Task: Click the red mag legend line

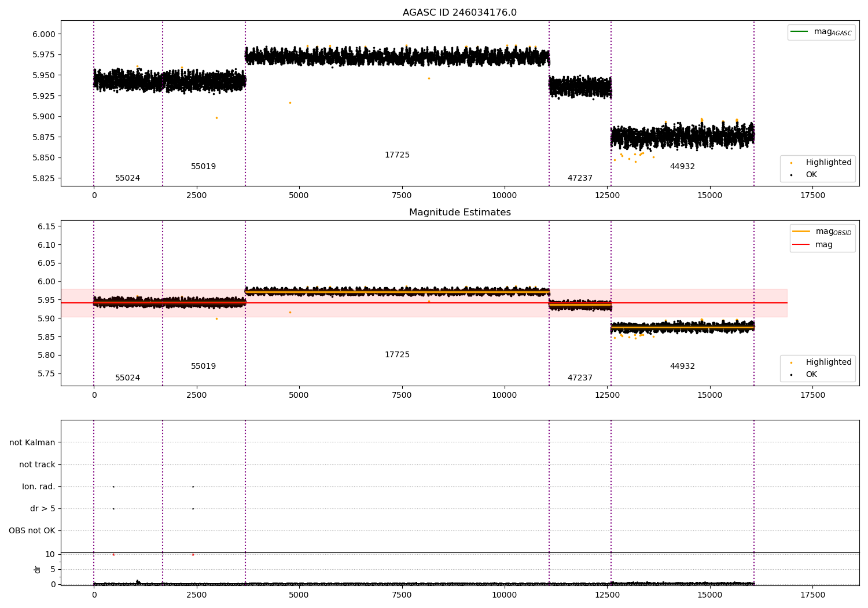Action: [x=801, y=245]
